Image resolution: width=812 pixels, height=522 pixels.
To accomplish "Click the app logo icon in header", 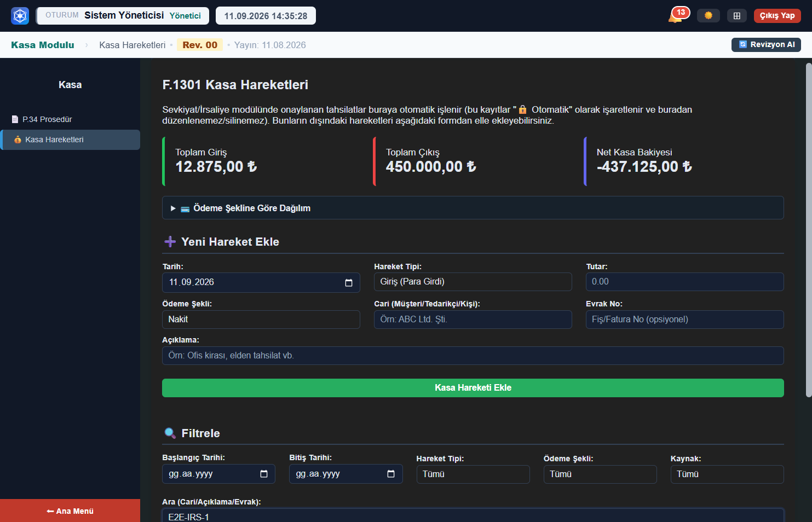I will click(20, 16).
